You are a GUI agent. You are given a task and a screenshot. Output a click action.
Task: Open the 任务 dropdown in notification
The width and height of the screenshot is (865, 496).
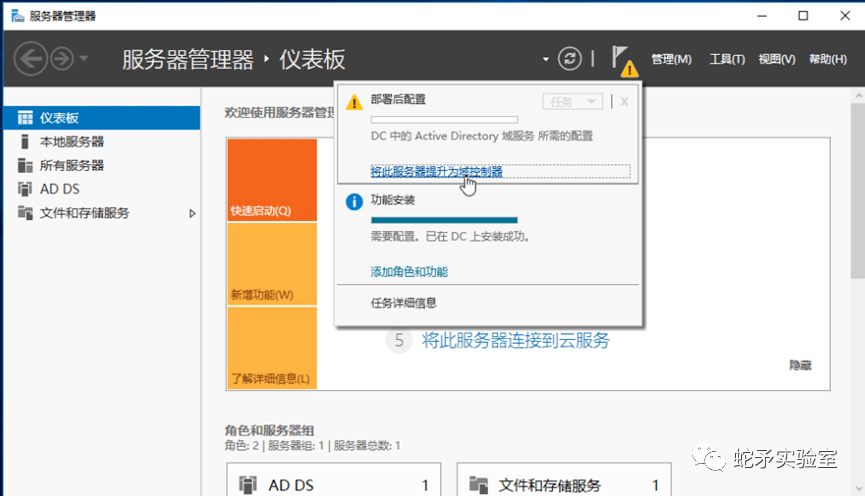(572, 101)
